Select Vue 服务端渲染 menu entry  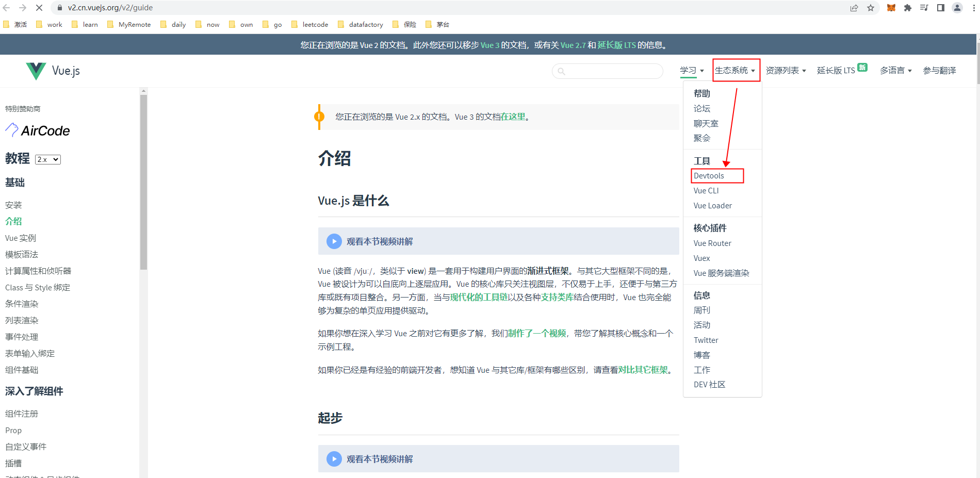pos(721,273)
